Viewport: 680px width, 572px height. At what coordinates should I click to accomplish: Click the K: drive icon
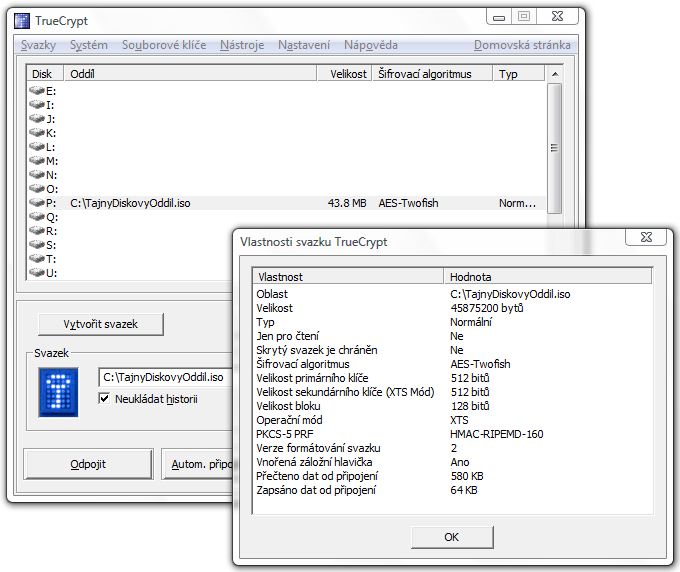(x=37, y=133)
